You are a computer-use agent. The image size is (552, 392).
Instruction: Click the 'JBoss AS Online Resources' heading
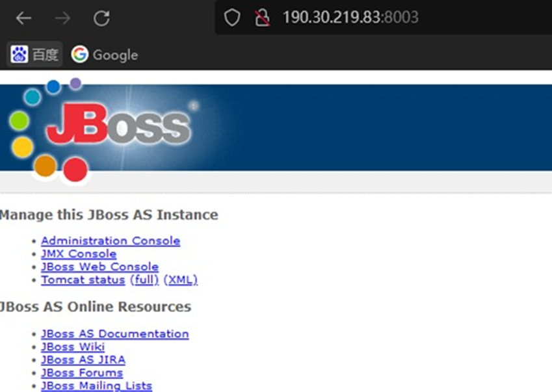(x=96, y=306)
